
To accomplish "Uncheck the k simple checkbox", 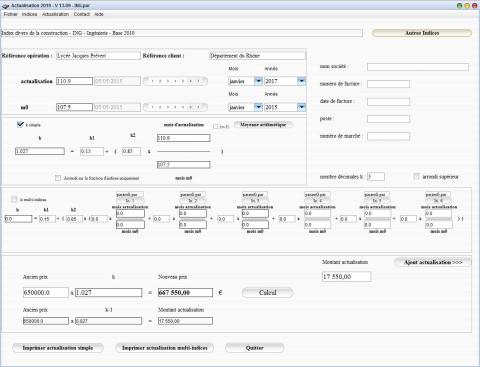I will point(20,124).
